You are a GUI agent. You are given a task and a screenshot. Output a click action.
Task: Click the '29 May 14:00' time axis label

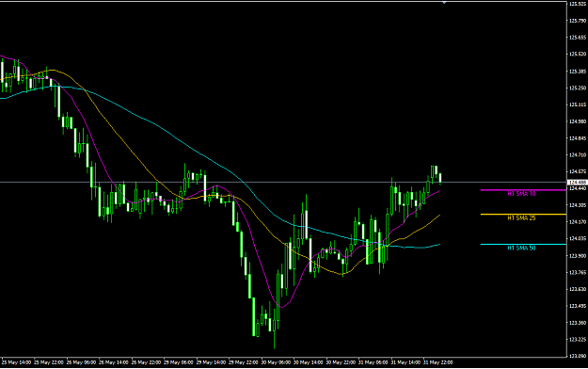point(211,362)
